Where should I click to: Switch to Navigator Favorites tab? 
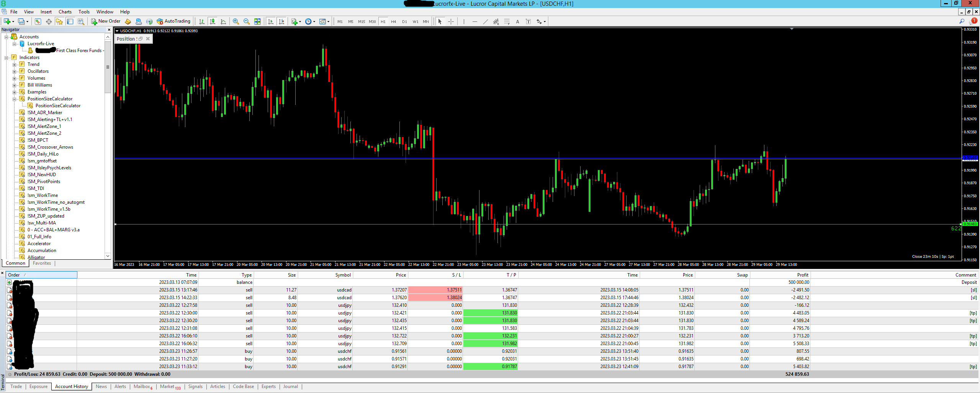42,263
